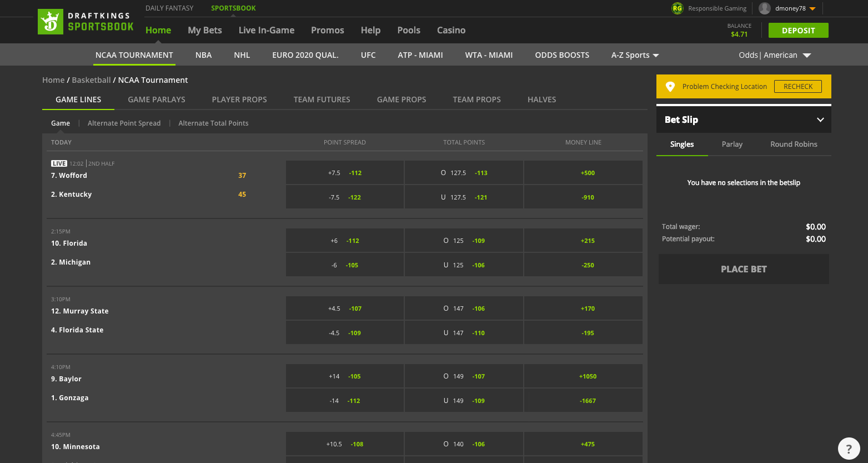Click the dmoney78 user avatar icon
868x463 pixels.
coord(765,8)
